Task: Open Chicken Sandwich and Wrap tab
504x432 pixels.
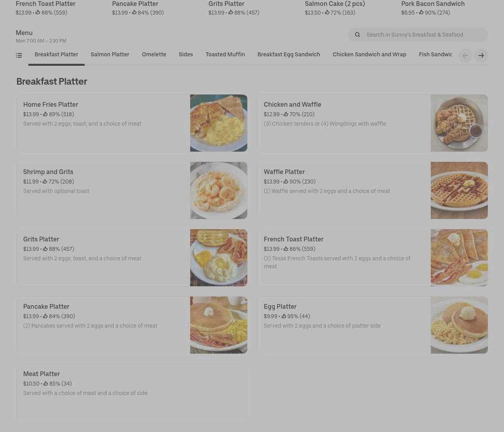Action: click(x=369, y=55)
